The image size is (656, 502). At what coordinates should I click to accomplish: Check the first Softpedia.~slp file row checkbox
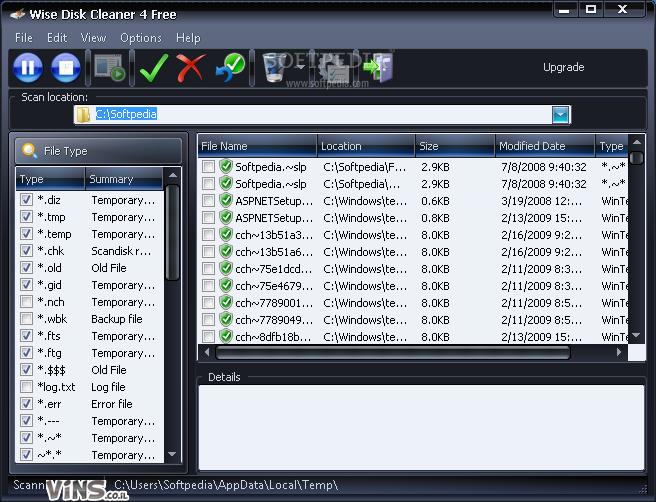tap(208, 167)
